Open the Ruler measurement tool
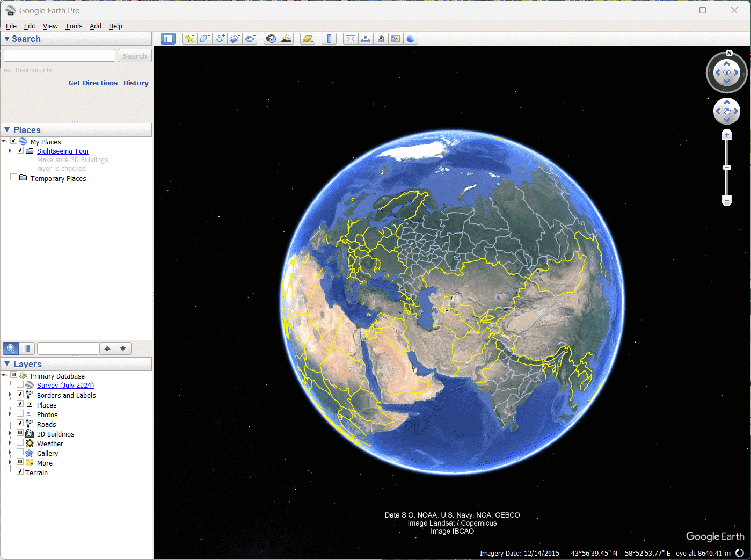 [x=329, y=38]
